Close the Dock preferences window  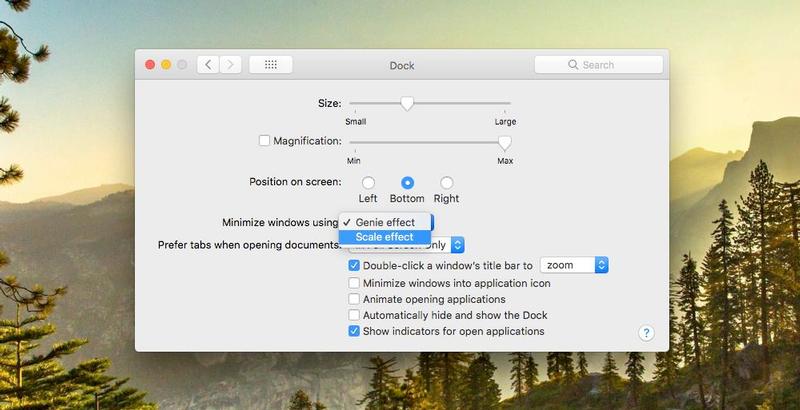click(x=150, y=65)
